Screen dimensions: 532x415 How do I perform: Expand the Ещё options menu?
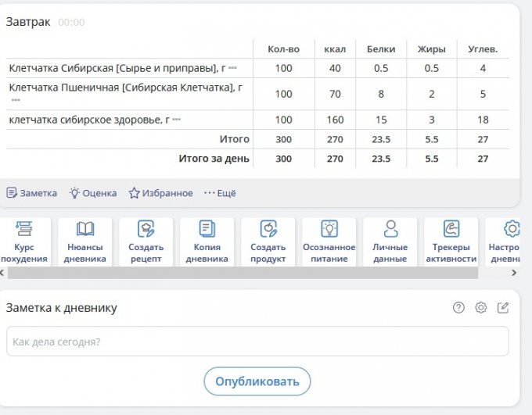[220, 193]
